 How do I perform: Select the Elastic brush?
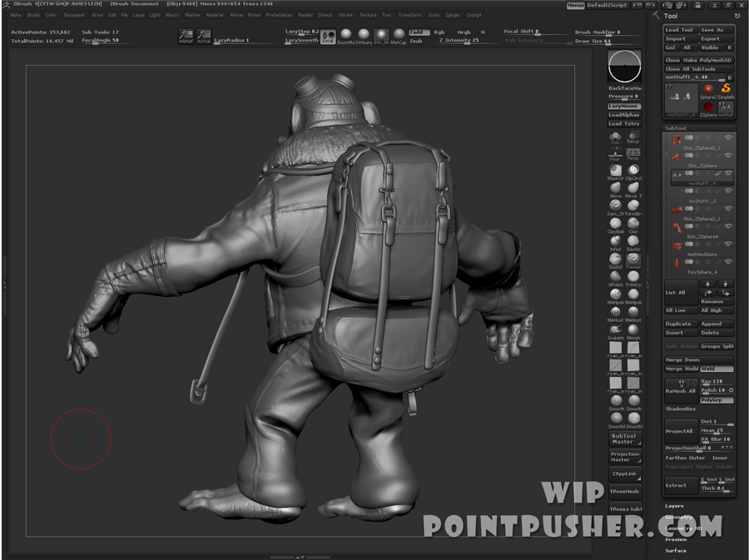pyautogui.click(x=633, y=242)
